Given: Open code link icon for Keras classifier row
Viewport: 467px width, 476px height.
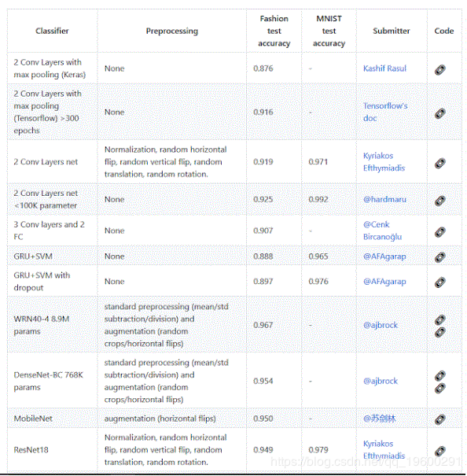Looking at the screenshot, I should [440, 69].
